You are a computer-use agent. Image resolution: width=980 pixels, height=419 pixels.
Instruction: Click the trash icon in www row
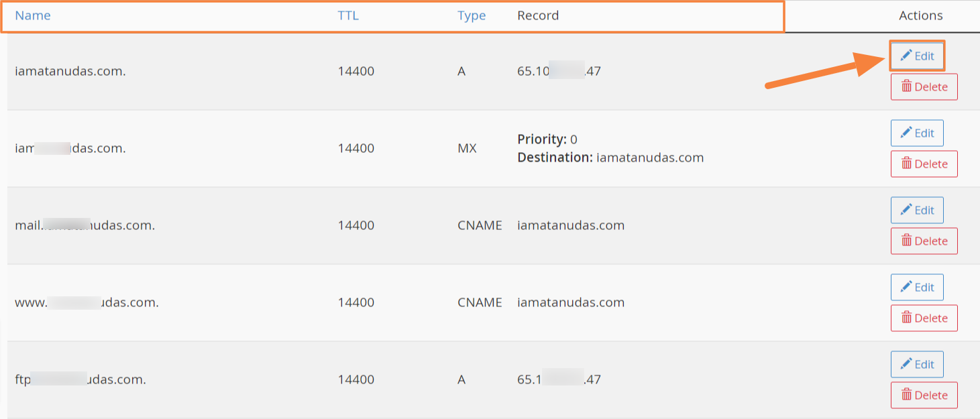(907, 317)
